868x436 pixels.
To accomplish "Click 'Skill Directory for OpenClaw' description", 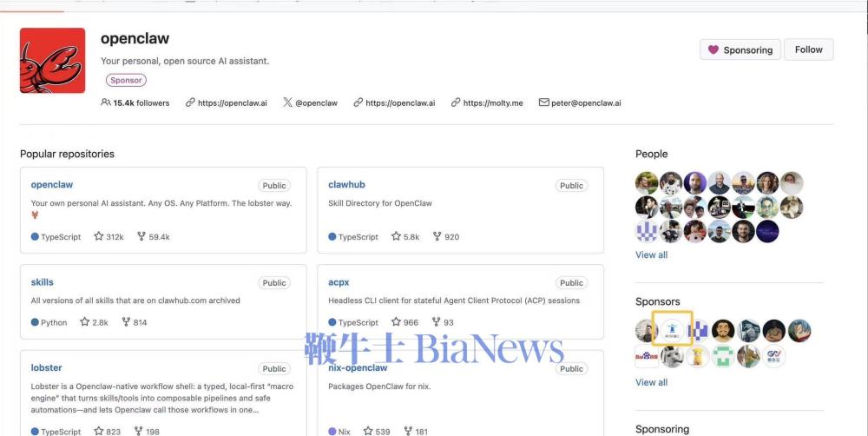I will click(x=380, y=203).
